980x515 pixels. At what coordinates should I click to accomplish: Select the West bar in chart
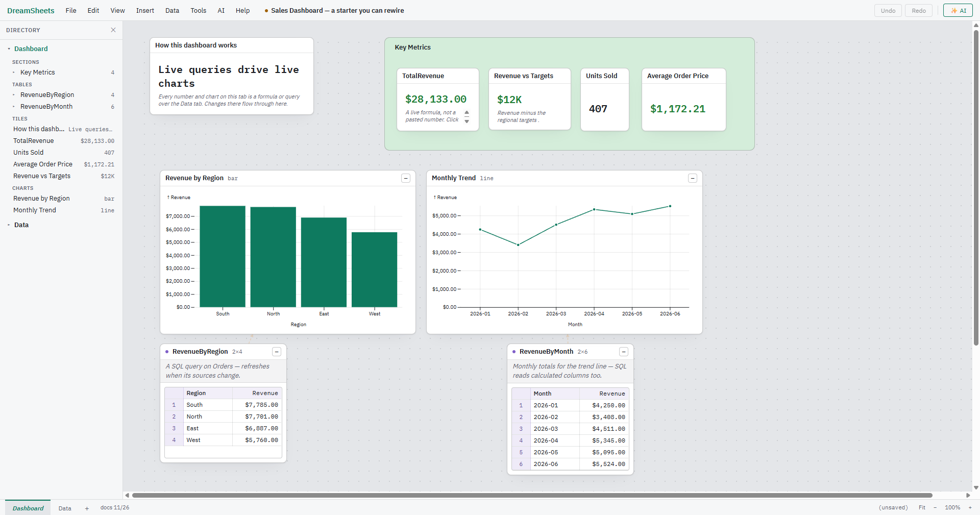(374, 269)
